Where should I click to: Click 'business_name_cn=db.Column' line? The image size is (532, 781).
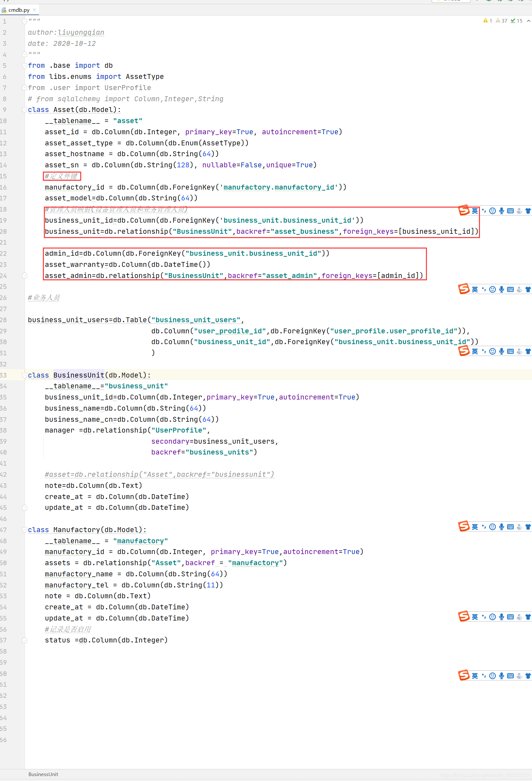pyautogui.click(x=132, y=419)
